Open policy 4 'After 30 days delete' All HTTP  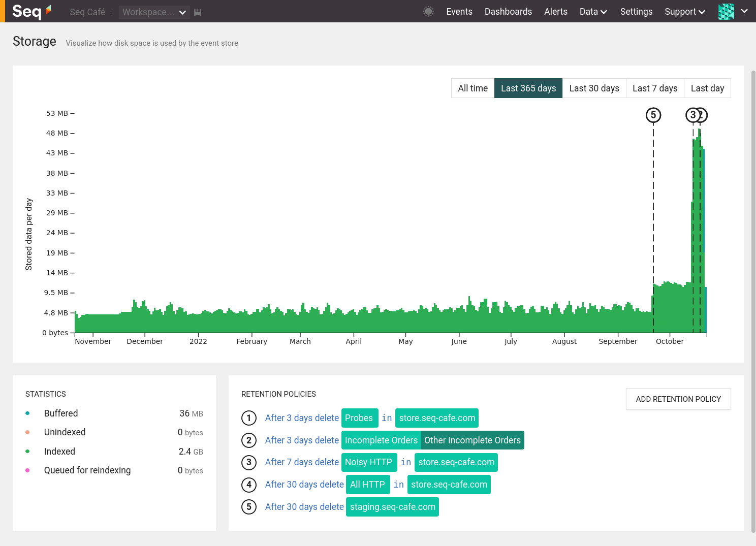pos(304,485)
